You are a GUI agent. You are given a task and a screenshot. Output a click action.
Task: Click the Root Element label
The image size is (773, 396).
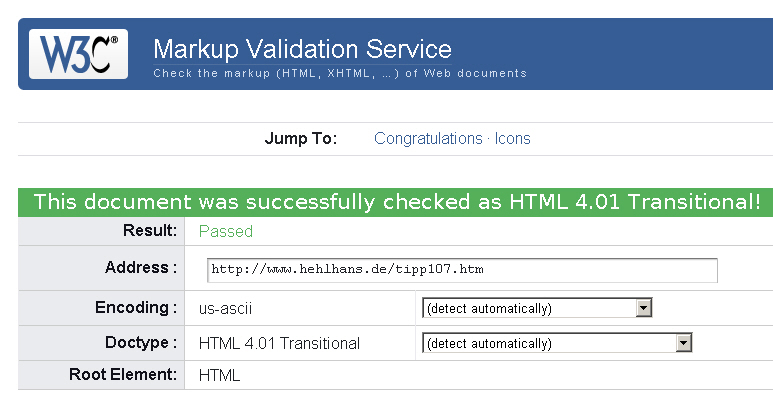[x=123, y=374]
